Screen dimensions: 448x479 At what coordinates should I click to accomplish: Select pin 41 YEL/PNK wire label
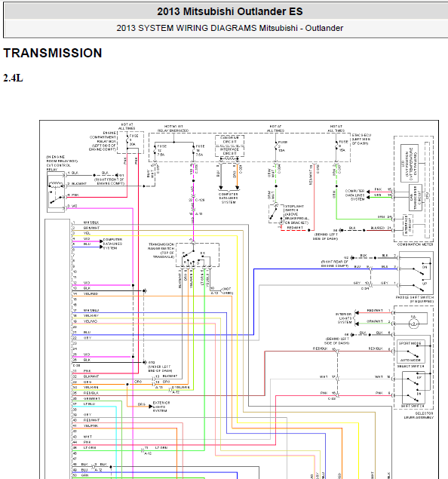(x=91, y=426)
